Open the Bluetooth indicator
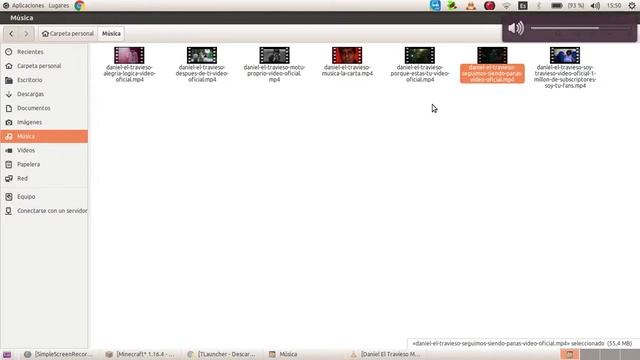Image resolution: width=640 pixels, height=360 pixels. 538,6
